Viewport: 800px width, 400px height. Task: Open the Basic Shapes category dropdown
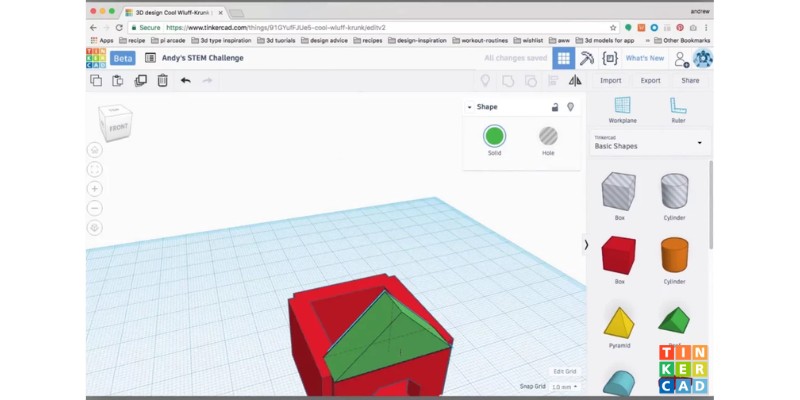(649, 142)
